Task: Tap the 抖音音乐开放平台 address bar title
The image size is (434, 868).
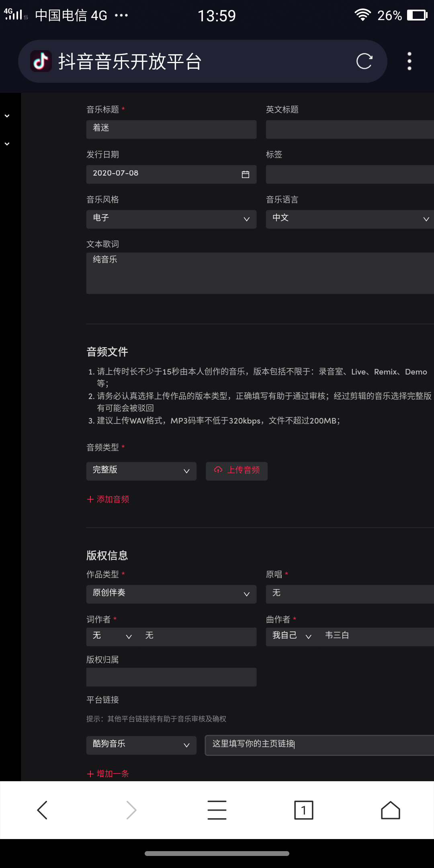Action: point(130,61)
